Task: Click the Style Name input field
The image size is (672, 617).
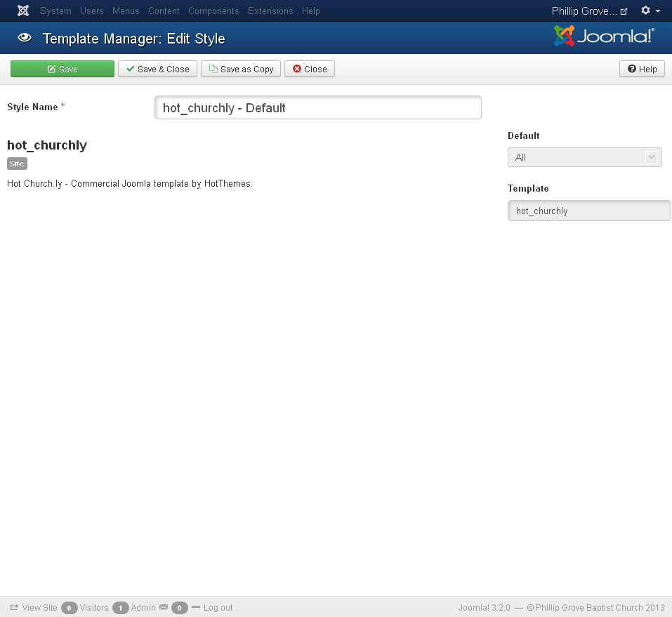Action: [318, 107]
